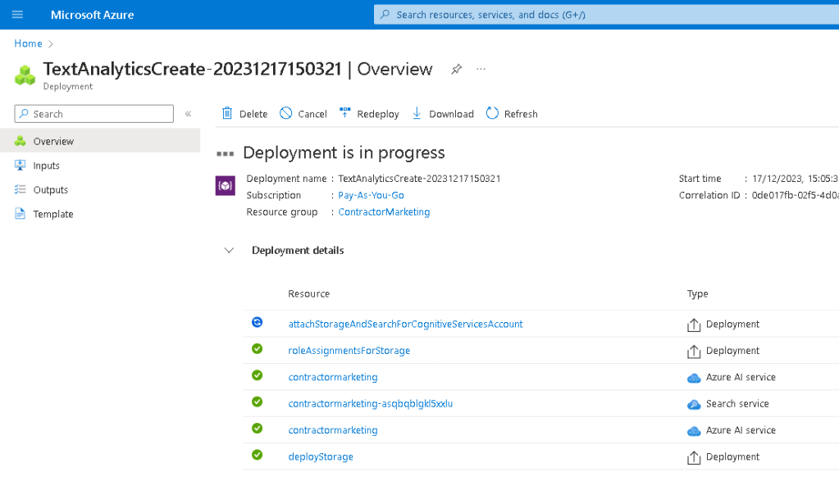Open the more options ellipsis by title
Image resolution: width=839 pixels, height=504 pixels.
[481, 69]
